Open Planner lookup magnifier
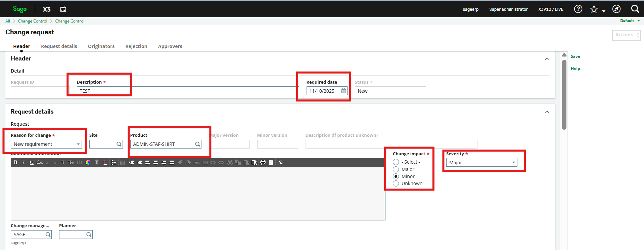Screen dimensions: 644x250 pyautogui.click(x=89, y=235)
